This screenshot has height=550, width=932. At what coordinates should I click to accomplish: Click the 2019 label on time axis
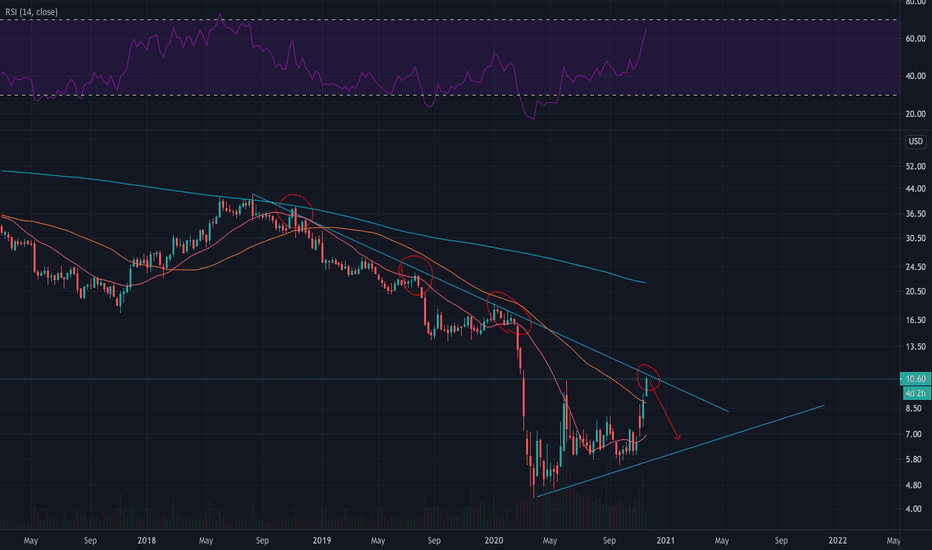coord(321,540)
